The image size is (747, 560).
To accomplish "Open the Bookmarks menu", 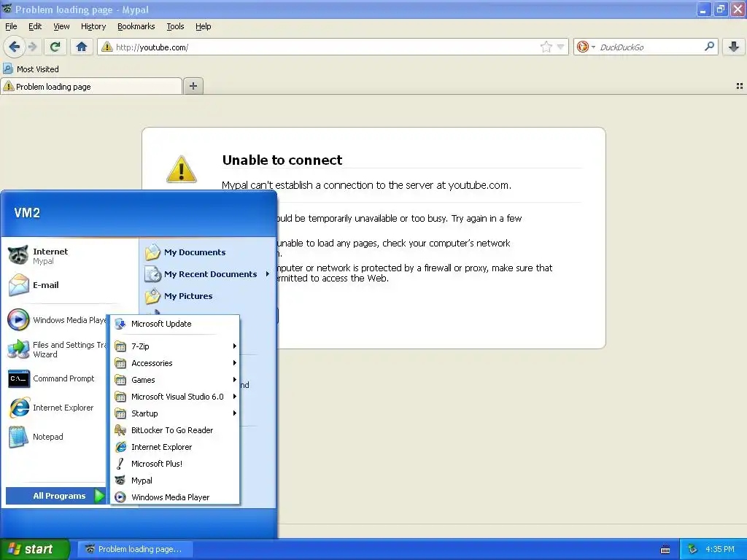I will pyautogui.click(x=136, y=26).
